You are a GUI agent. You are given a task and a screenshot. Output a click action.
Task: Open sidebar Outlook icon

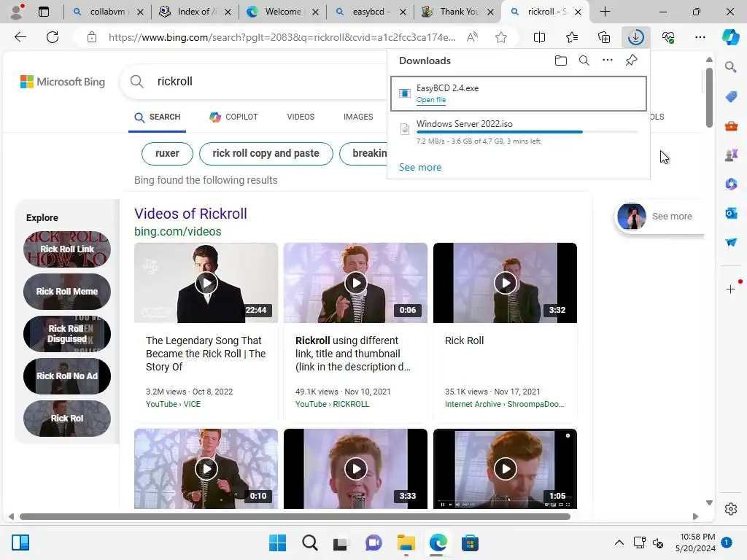pos(731,214)
